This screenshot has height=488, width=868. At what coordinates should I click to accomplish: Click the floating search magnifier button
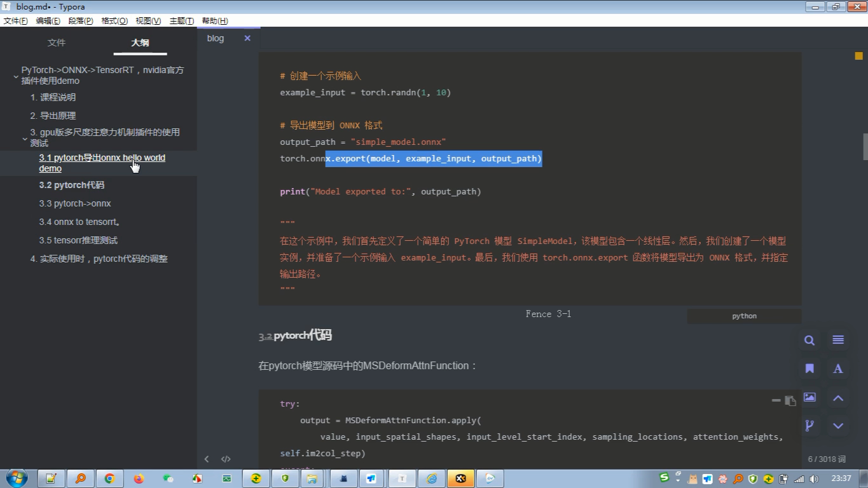click(809, 340)
